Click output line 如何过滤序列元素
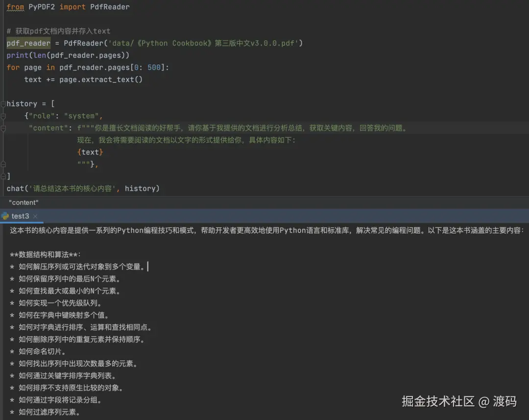The image size is (529, 420). click(45, 412)
